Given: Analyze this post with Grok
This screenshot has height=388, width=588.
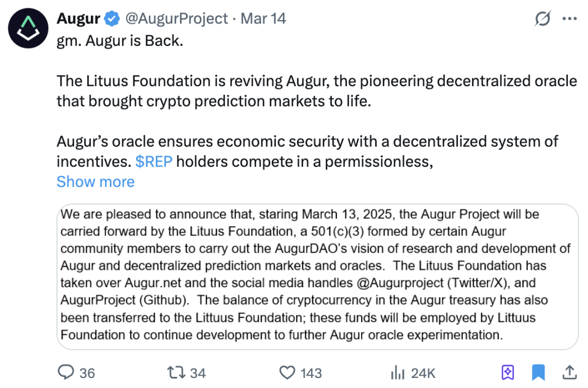Looking at the screenshot, I should (x=507, y=371).
